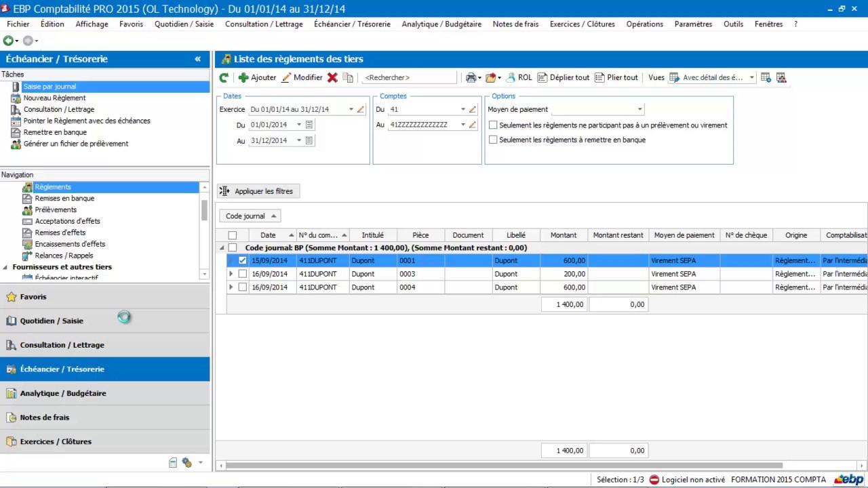Click the pencil icon beside Exercice field

click(x=361, y=109)
